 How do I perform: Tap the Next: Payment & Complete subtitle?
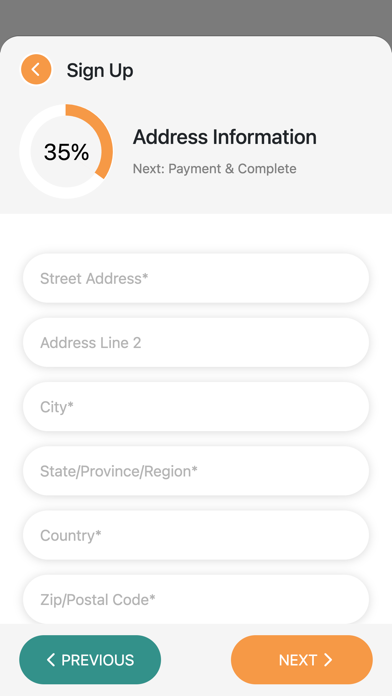tap(214, 169)
